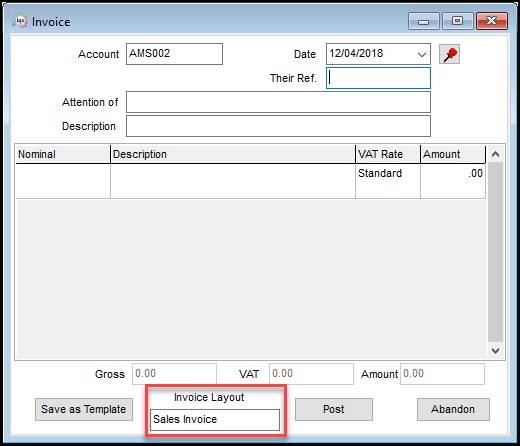
Task: Open the Date dropdown arrow
Action: point(422,54)
